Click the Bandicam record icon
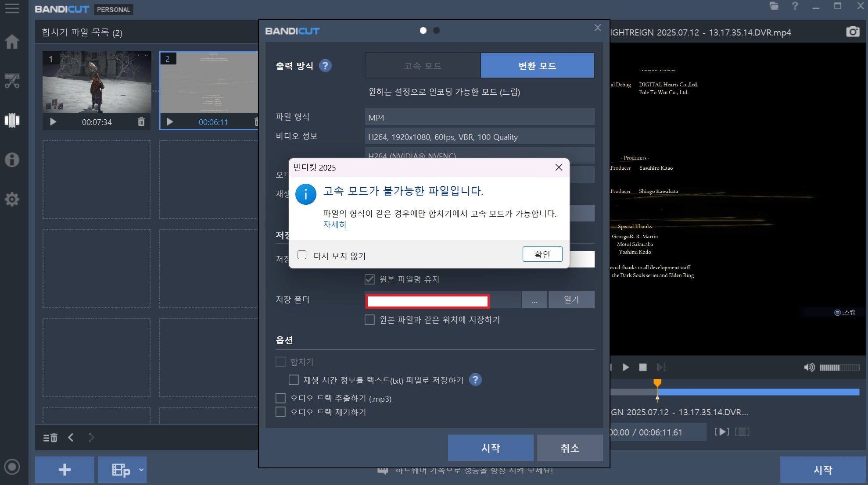Image resolution: width=868 pixels, height=485 pixels. pyautogui.click(x=12, y=467)
